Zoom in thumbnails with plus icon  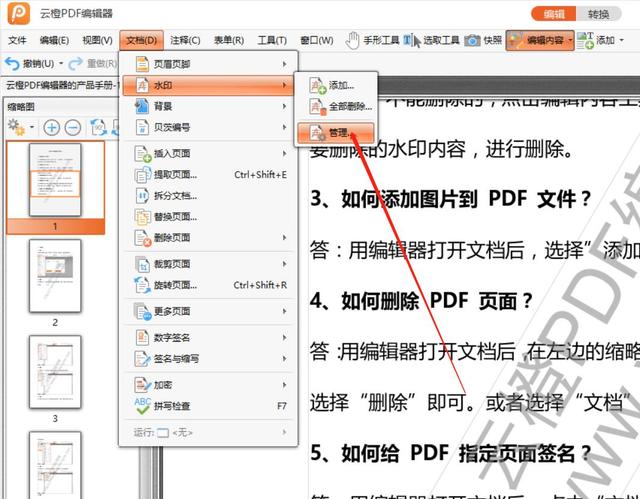tap(52, 128)
